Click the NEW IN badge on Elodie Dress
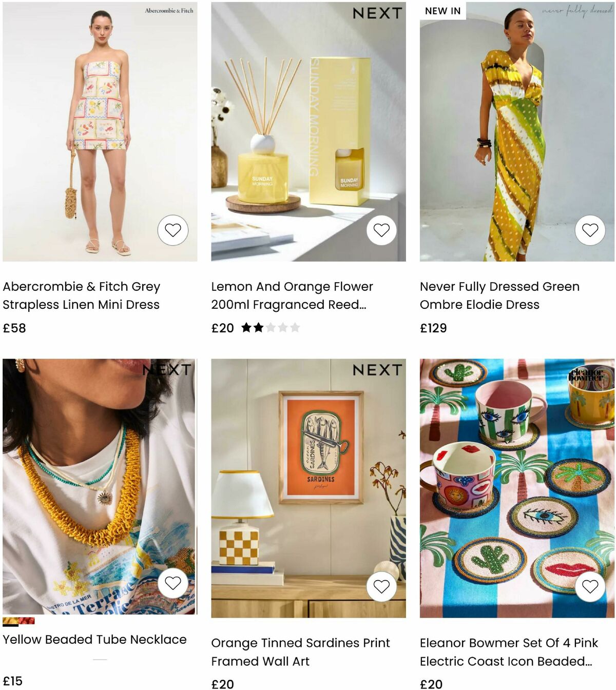 (x=442, y=11)
